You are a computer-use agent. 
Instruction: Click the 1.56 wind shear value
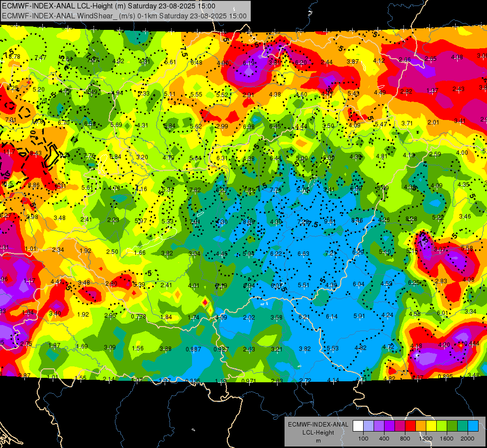click(x=138, y=348)
